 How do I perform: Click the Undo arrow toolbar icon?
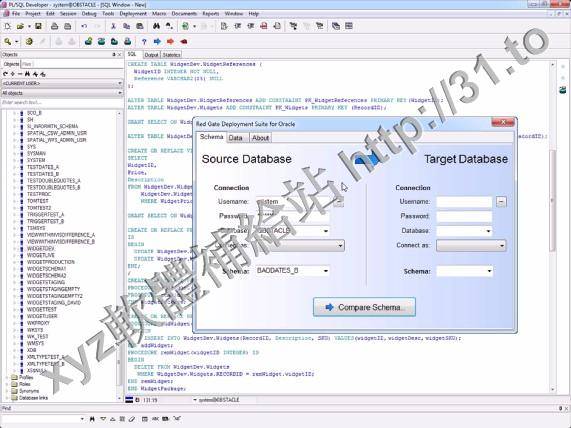(x=84, y=26)
